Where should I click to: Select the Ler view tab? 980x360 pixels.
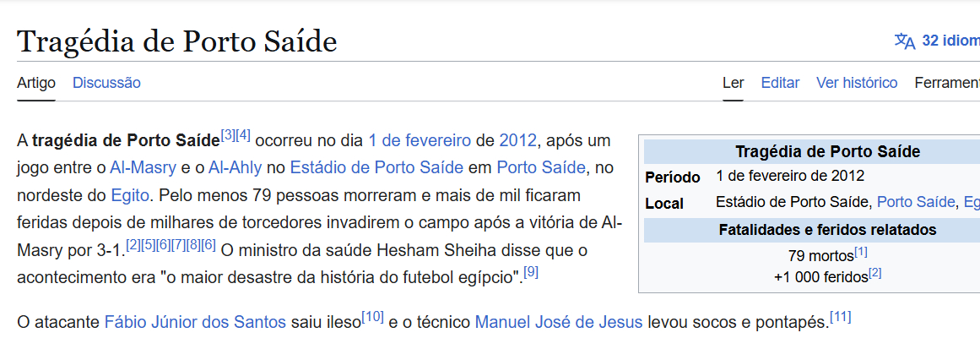(x=733, y=83)
